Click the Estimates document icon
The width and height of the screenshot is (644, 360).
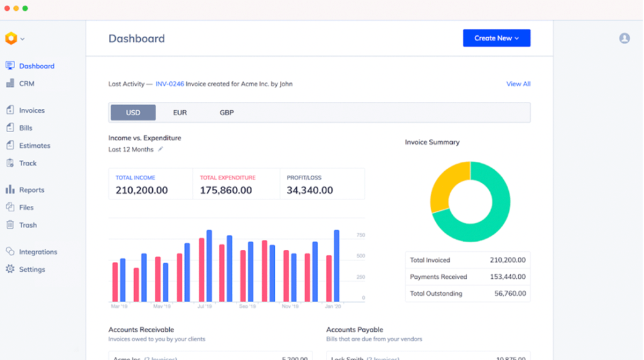(10, 145)
